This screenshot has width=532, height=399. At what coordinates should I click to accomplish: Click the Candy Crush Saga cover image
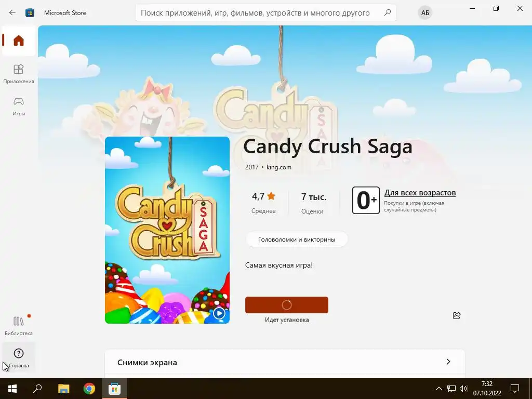pyautogui.click(x=167, y=230)
